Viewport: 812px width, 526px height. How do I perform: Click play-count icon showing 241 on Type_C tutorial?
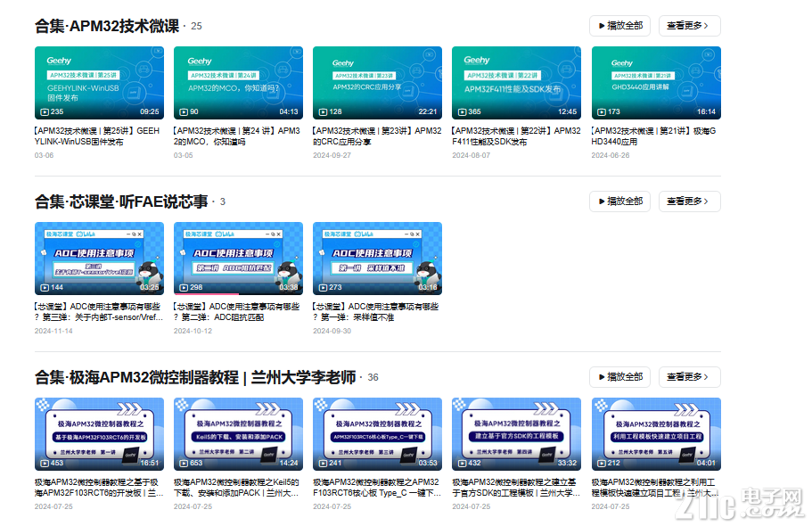point(324,464)
